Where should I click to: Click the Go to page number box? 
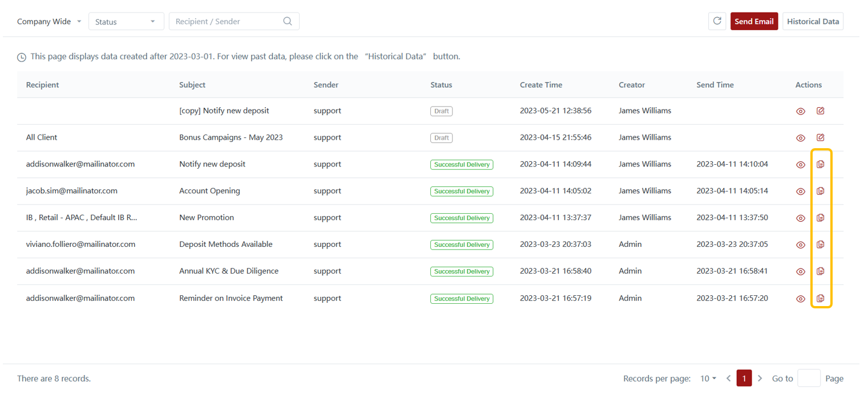809,378
